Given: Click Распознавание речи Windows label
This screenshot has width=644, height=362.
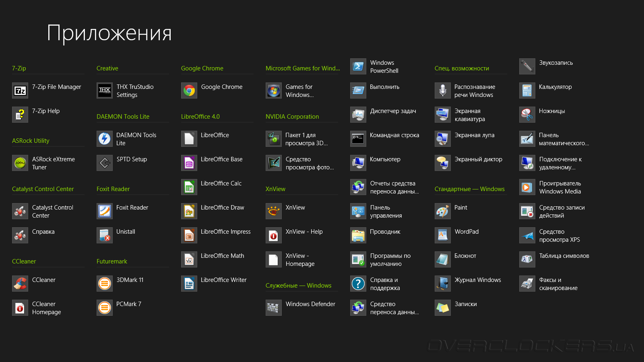Looking at the screenshot, I should click(x=475, y=91).
